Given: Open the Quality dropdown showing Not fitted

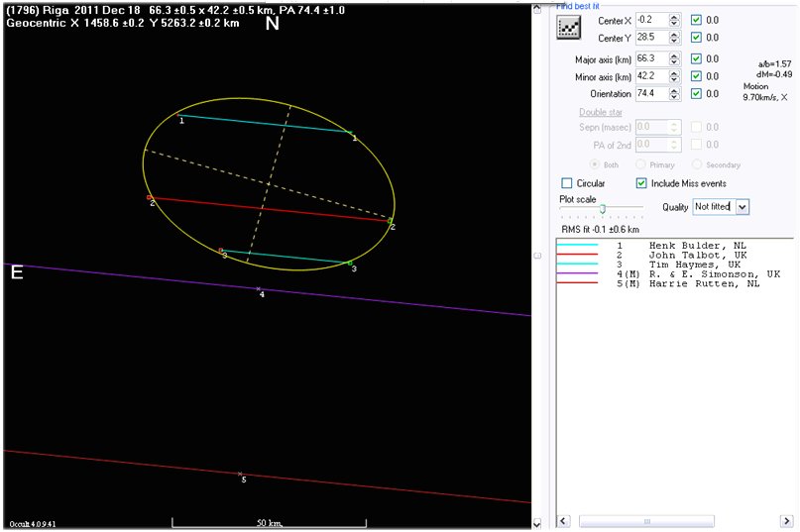Looking at the screenshot, I should pyautogui.click(x=743, y=206).
